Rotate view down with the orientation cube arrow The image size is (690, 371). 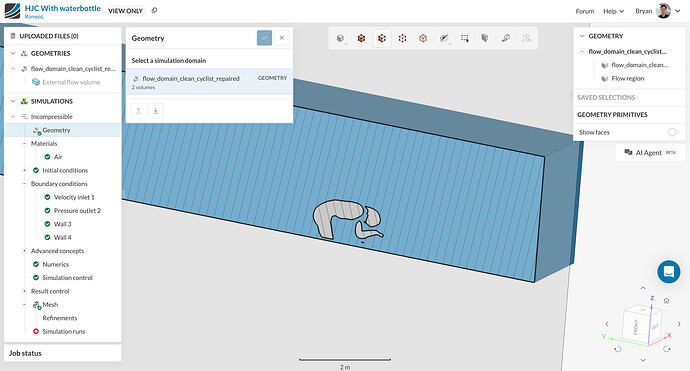tap(643, 360)
